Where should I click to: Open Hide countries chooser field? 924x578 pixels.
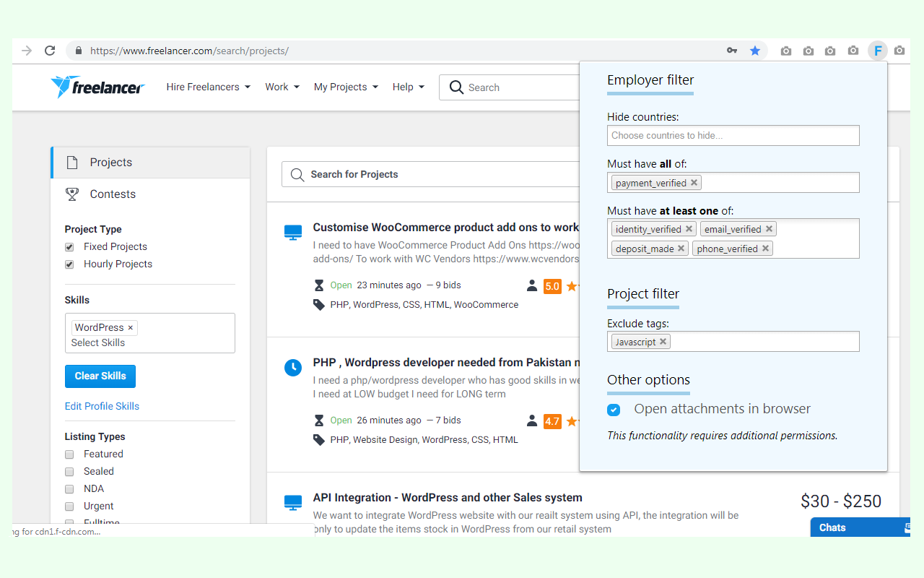pos(733,135)
